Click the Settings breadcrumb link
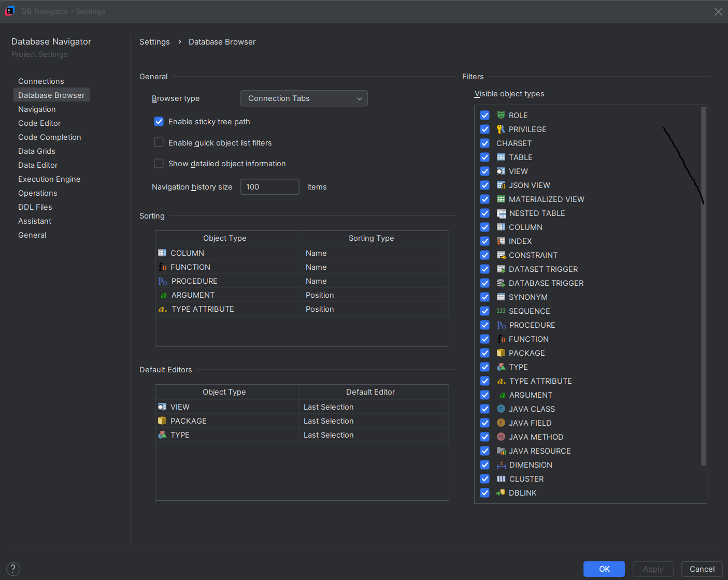Image resolution: width=728 pixels, height=580 pixels. point(154,42)
